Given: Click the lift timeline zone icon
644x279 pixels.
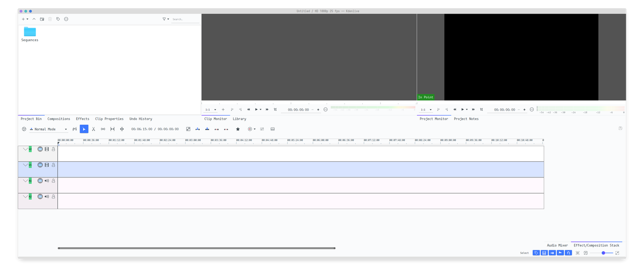Looking at the screenshot, I should click(226, 129).
